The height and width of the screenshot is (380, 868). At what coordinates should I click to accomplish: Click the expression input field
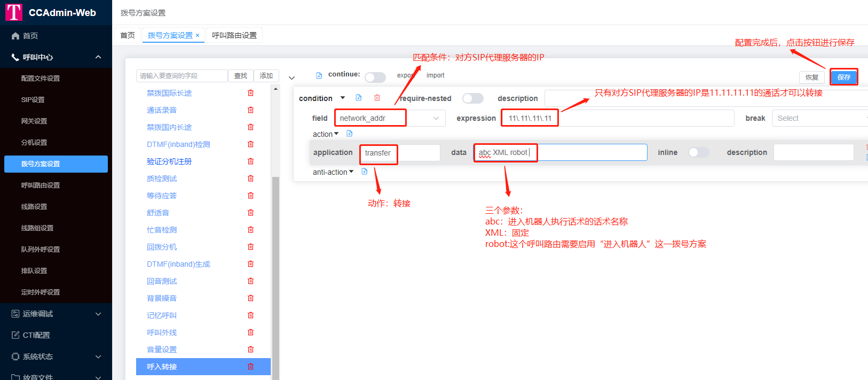point(641,118)
